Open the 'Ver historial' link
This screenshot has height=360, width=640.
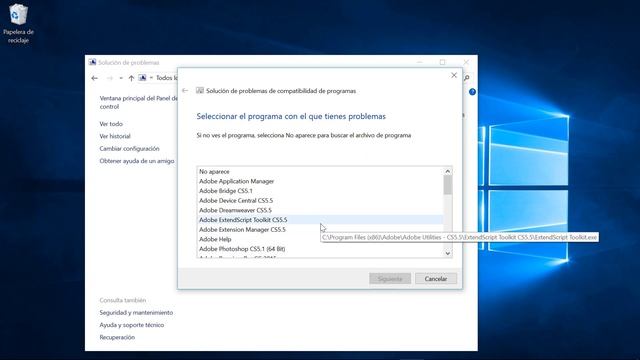[115, 136]
